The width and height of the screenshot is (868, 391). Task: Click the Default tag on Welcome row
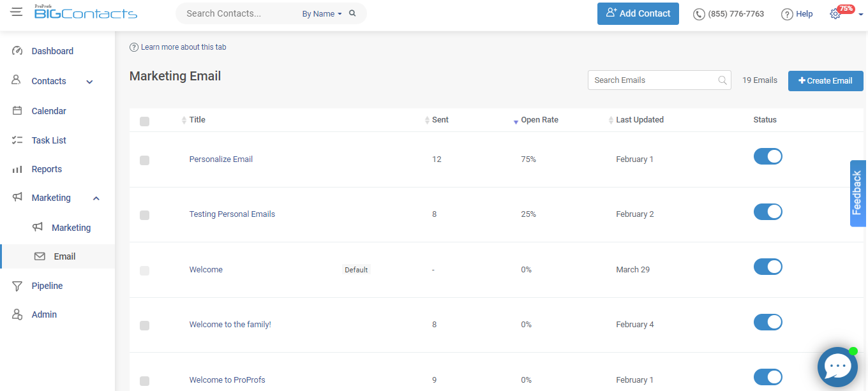click(356, 270)
